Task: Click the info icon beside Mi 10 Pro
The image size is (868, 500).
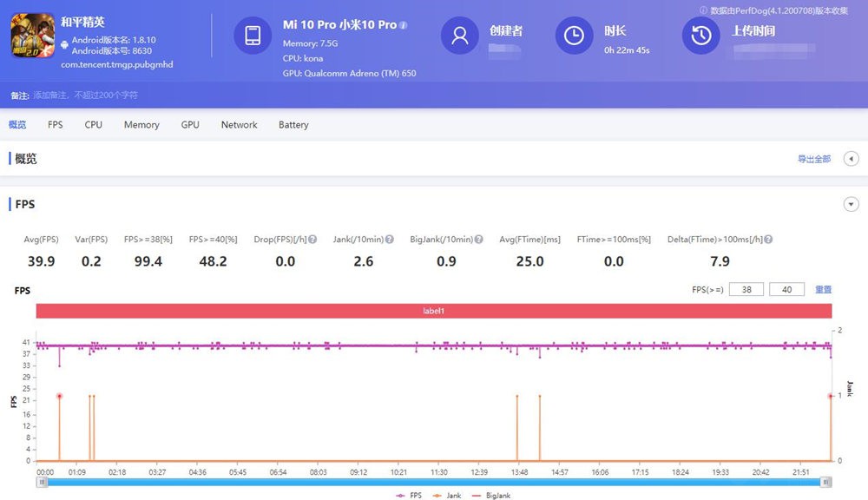Action: 403,25
